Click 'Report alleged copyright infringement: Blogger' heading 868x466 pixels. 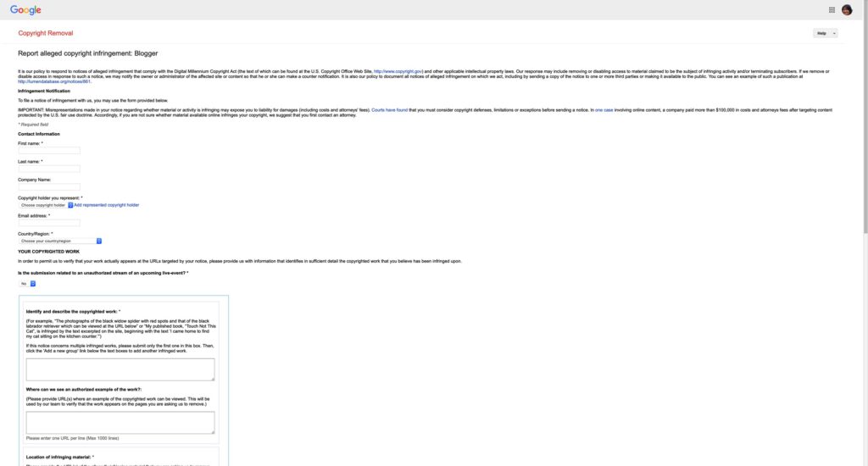pyautogui.click(x=88, y=53)
